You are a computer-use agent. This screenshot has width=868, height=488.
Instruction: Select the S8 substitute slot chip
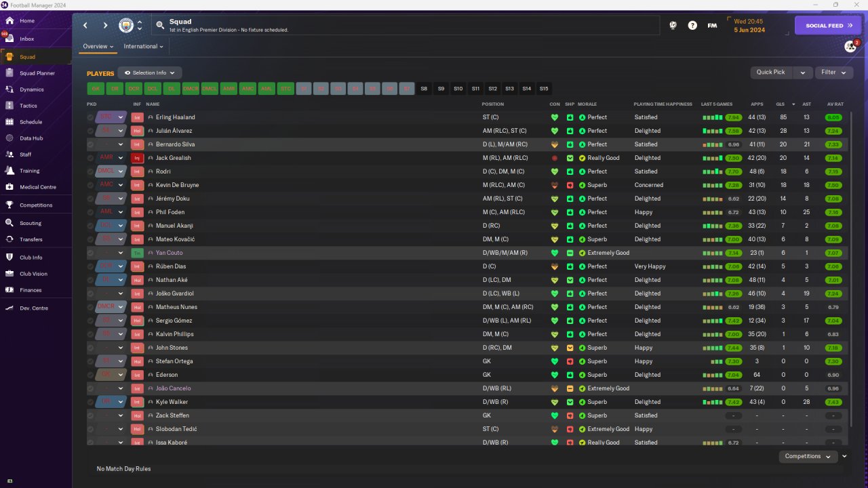pyautogui.click(x=424, y=89)
